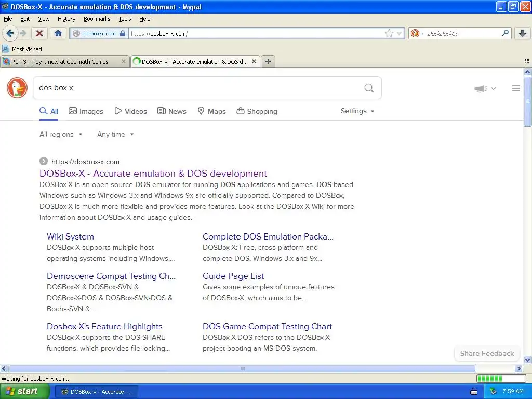Expand the chevron beside the megaphone
The width and height of the screenshot is (532, 399).
[x=494, y=88]
